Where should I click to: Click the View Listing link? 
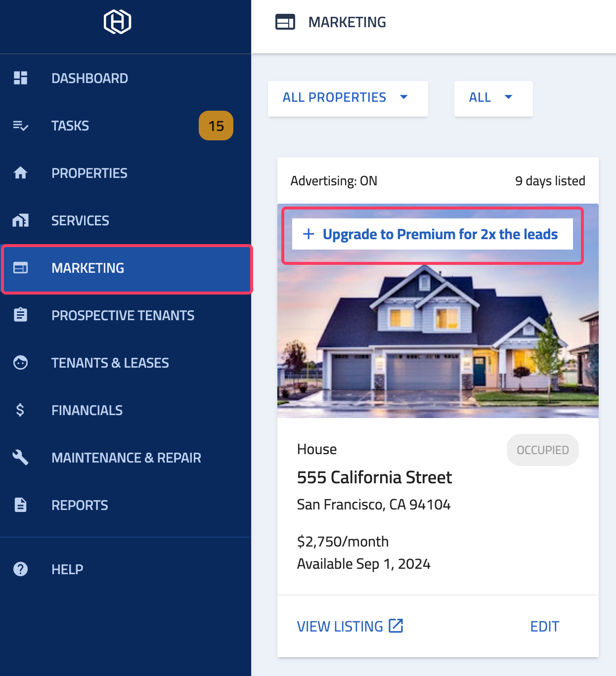click(350, 626)
